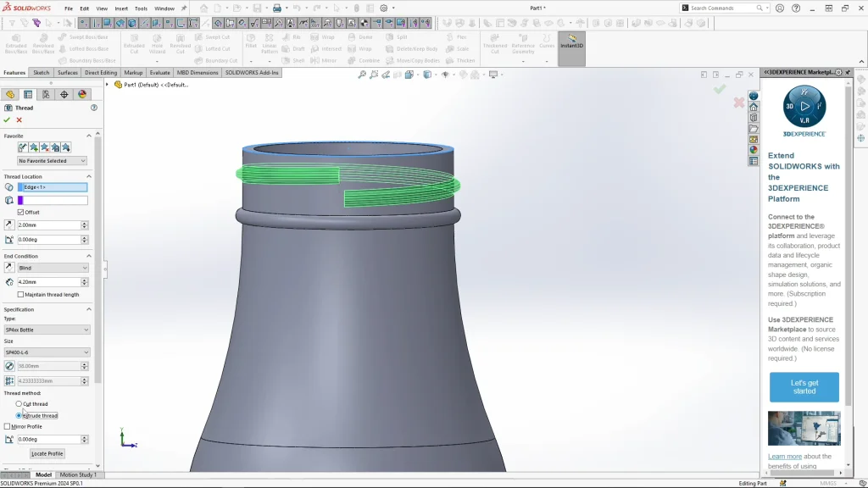This screenshot has width=868, height=488.
Task: Open the DisplayManager appearance tab icon
Action: (x=82, y=95)
